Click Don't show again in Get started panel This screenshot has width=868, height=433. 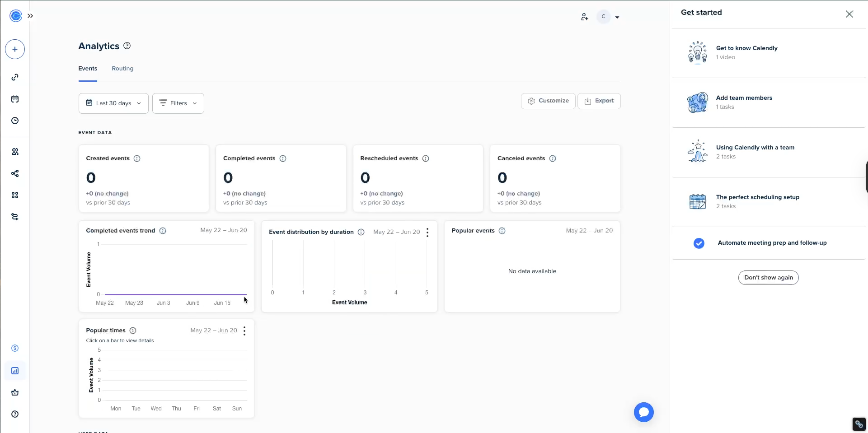pos(768,278)
